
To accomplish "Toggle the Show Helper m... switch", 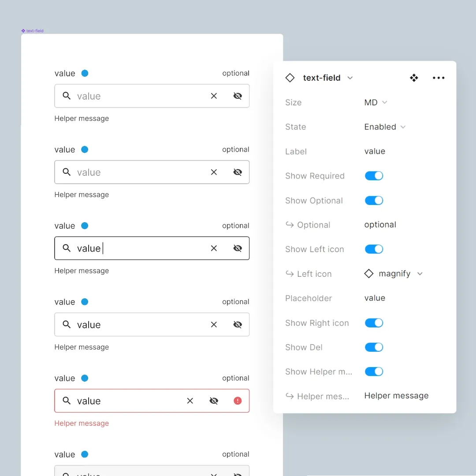I will point(374,371).
